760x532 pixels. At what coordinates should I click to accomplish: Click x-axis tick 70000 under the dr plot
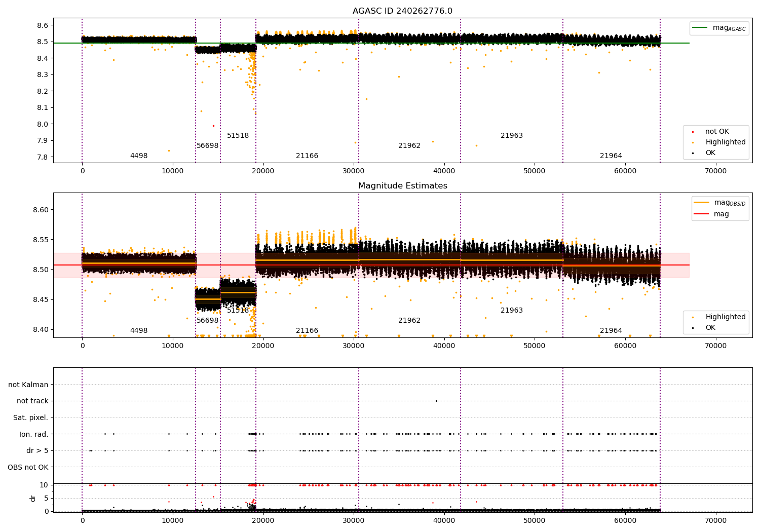[x=716, y=520]
